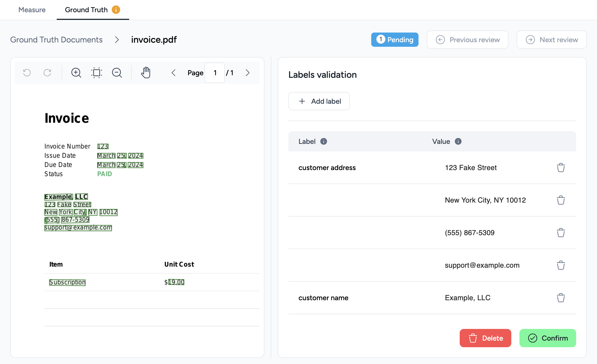The height and width of the screenshot is (364, 597).
Task: Click the fit-to-page icon
Action: (97, 73)
